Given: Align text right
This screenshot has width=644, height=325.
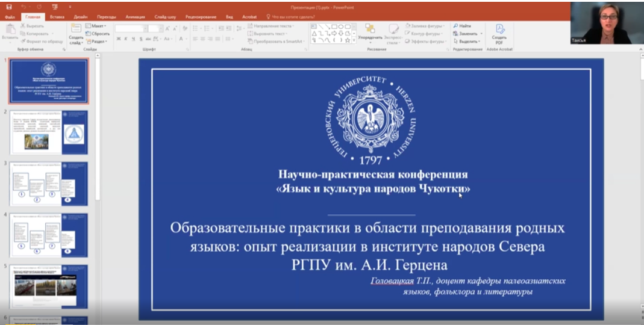Looking at the screenshot, I should click(x=210, y=39).
